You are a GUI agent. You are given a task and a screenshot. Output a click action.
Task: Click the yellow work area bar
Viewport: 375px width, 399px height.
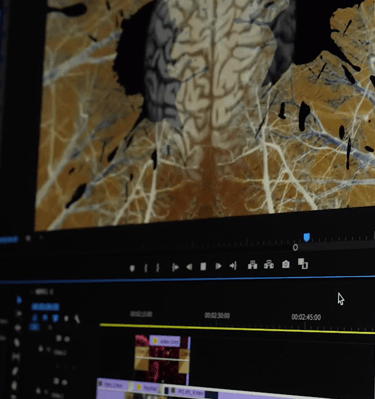237,329
